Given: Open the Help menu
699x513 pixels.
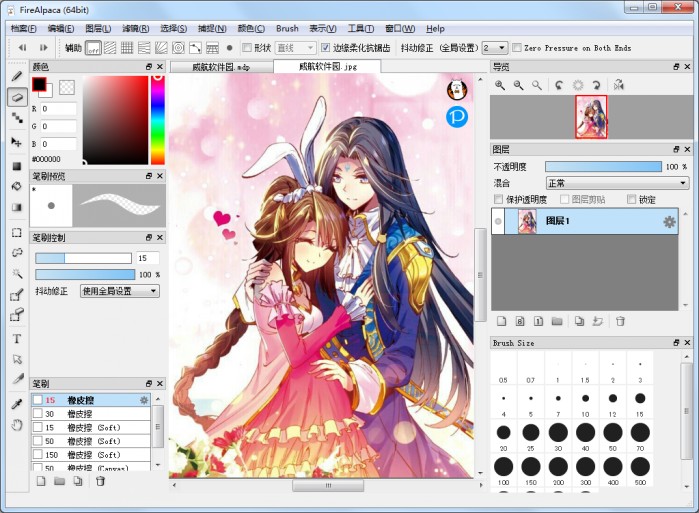Looking at the screenshot, I should click(x=435, y=29).
